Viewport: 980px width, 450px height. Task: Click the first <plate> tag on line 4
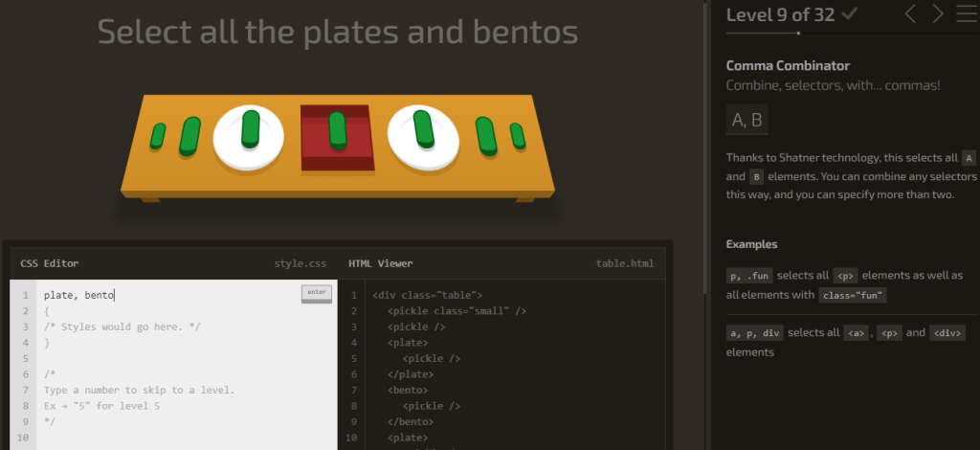(x=408, y=343)
